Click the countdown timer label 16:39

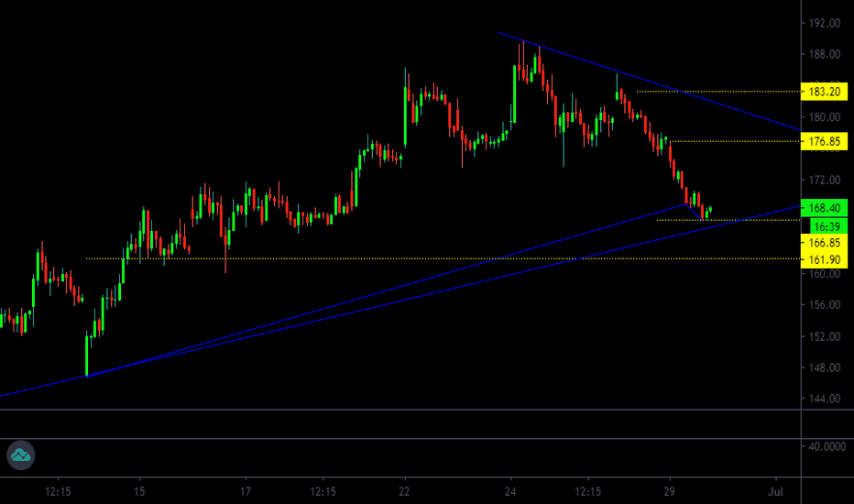(827, 226)
